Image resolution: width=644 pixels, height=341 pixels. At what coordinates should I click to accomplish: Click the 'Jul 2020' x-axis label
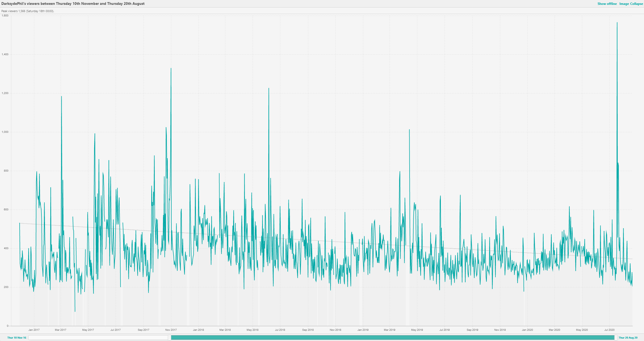(x=609, y=330)
